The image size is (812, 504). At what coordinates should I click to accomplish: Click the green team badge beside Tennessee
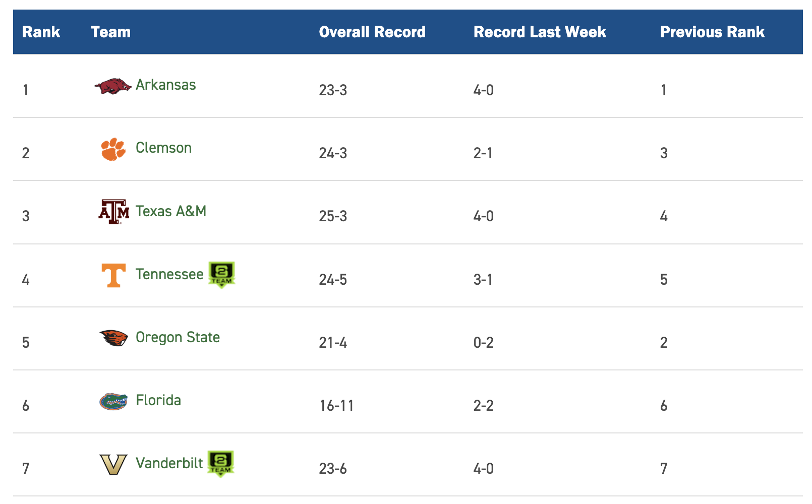point(221,275)
